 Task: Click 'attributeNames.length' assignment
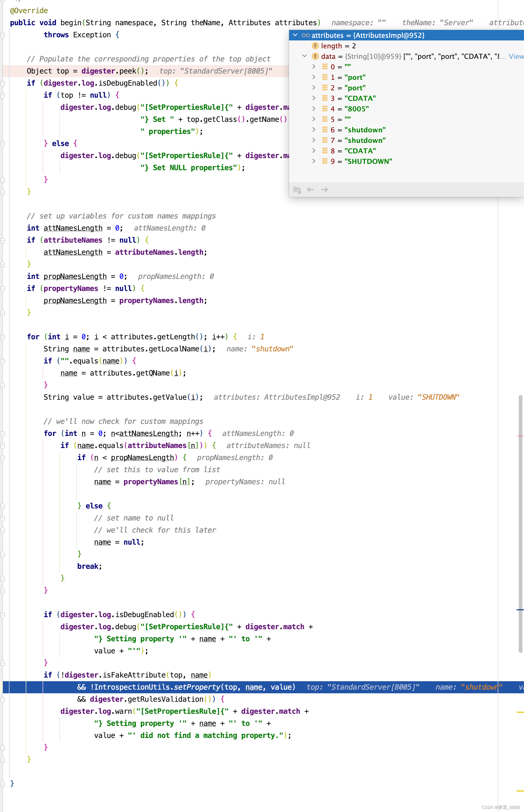point(159,252)
